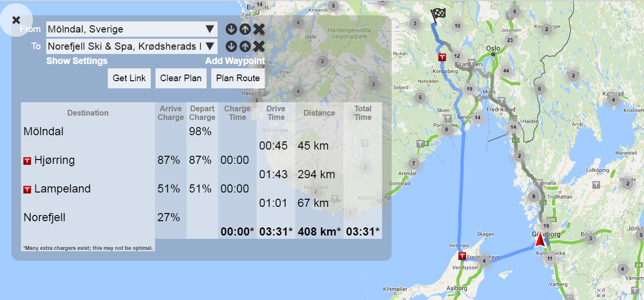Viewport: 644px width, 300px height.
Task: Click the map cluster marker showing 44
Action: (506, 71)
